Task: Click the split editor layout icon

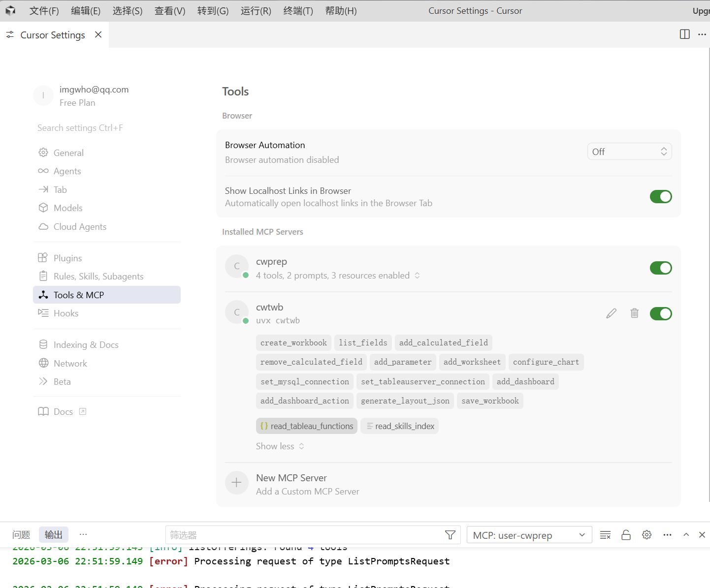Action: tap(684, 34)
